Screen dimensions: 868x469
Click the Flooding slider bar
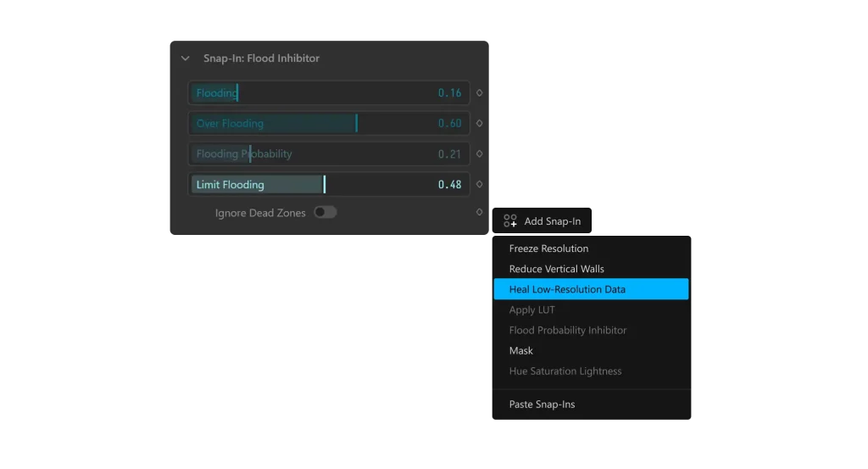[x=328, y=93]
